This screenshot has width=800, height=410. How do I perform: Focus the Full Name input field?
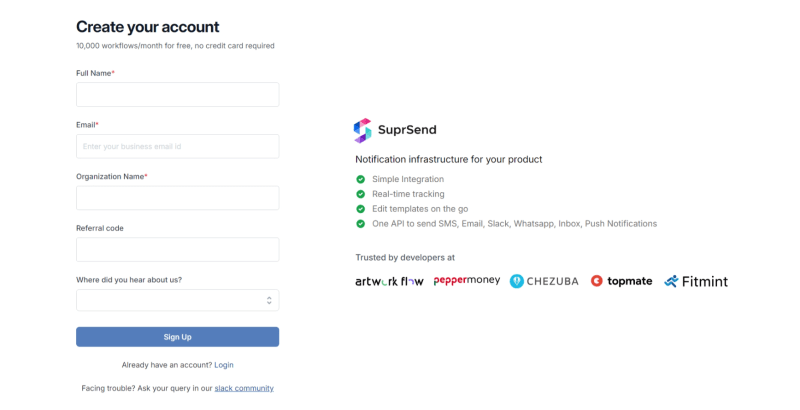178,94
